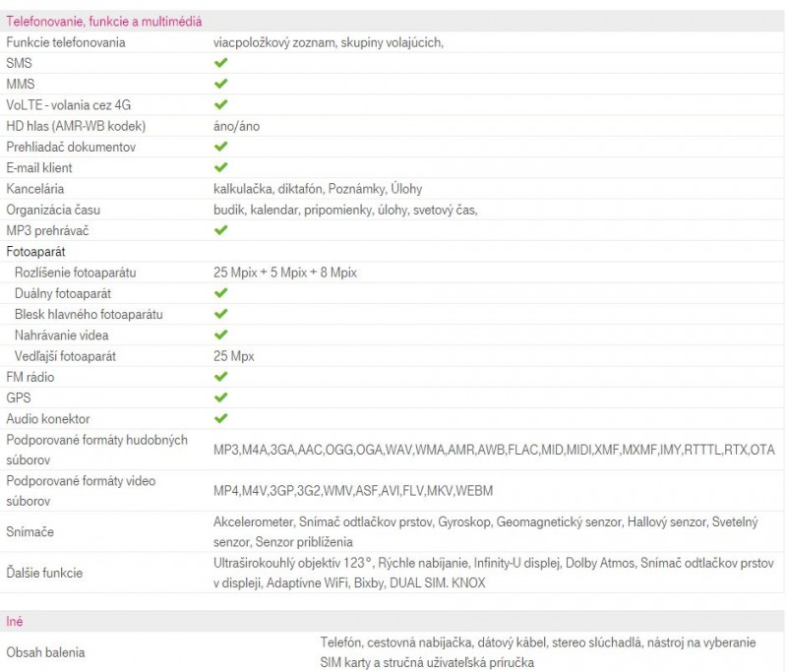Click the Obsah balenia label
This screenshot has width=787, height=672.
[45, 652]
